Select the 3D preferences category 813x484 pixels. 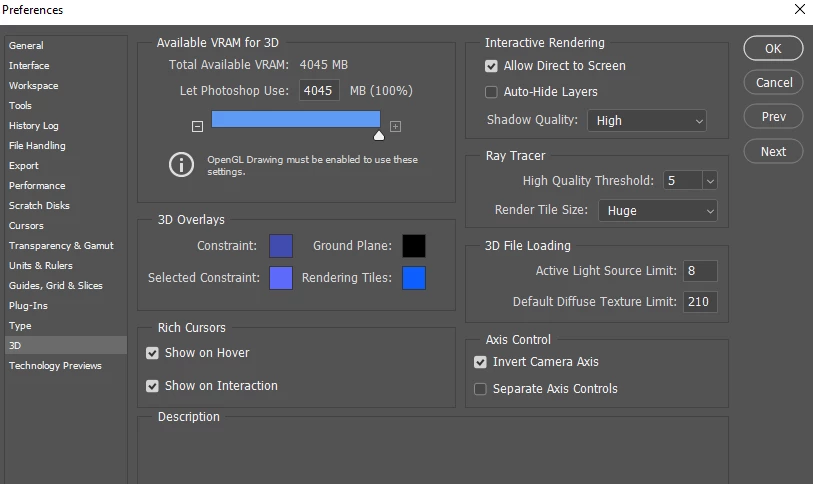point(66,345)
